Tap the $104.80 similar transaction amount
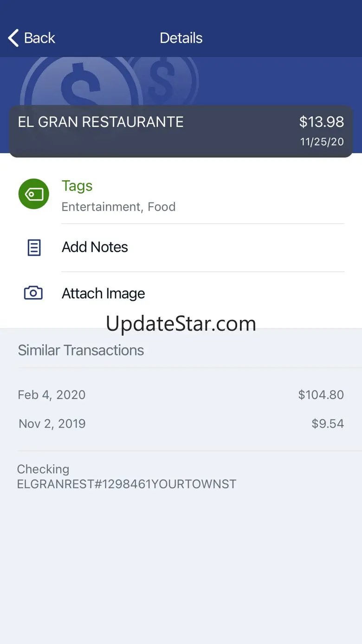362x644 pixels. click(321, 395)
